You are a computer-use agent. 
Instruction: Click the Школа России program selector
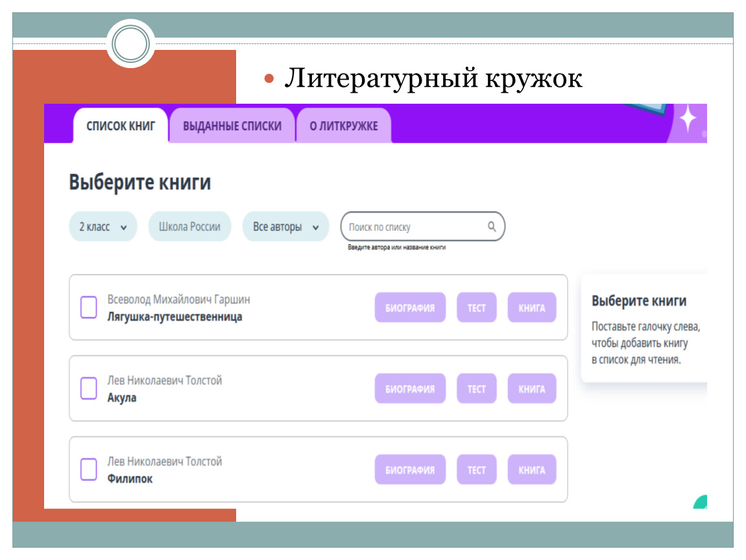(189, 227)
